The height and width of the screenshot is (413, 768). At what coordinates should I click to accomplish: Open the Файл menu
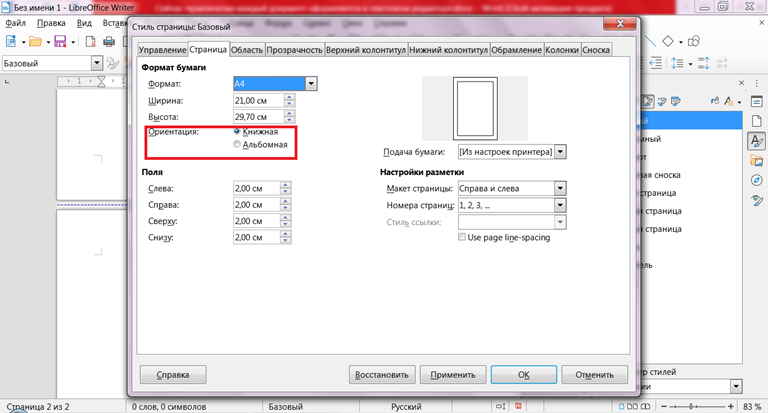(x=16, y=23)
